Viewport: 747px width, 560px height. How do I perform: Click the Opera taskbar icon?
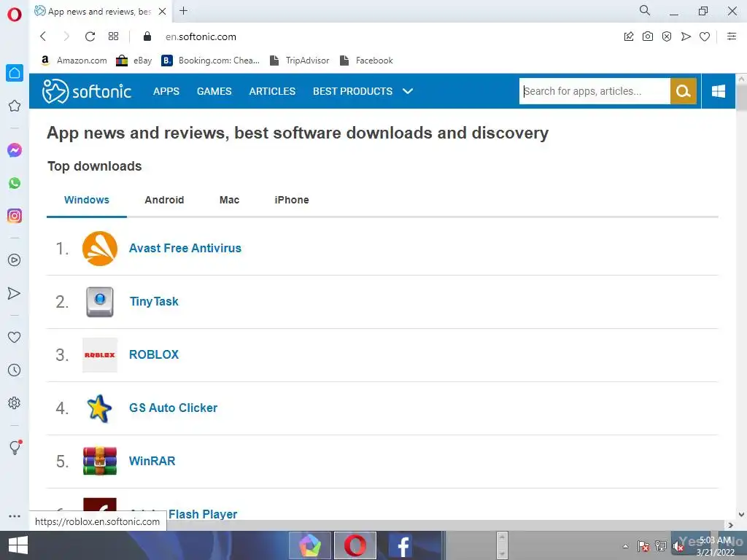[x=355, y=545]
